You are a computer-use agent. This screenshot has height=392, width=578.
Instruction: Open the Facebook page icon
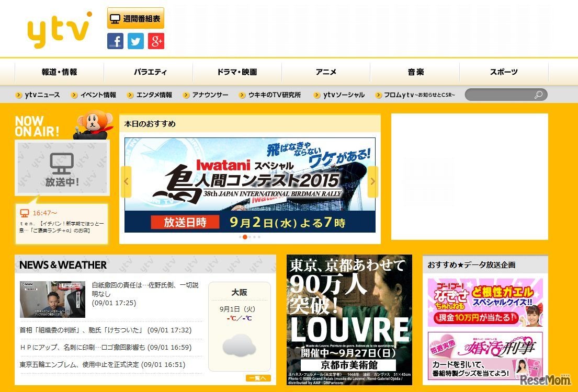(x=116, y=41)
